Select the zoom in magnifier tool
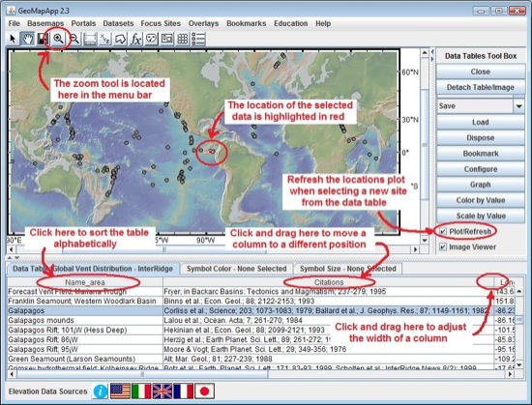Image resolution: width=532 pixels, height=405 pixels. (x=58, y=39)
